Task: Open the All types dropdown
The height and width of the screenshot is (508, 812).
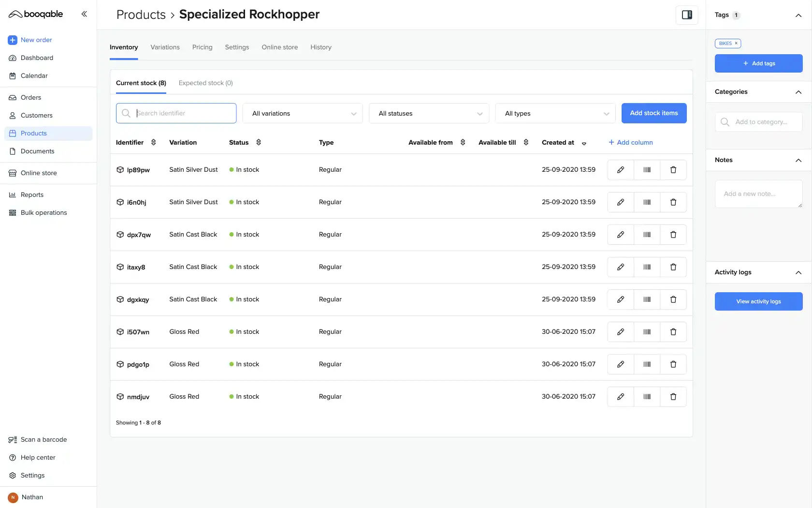Action: (x=555, y=113)
